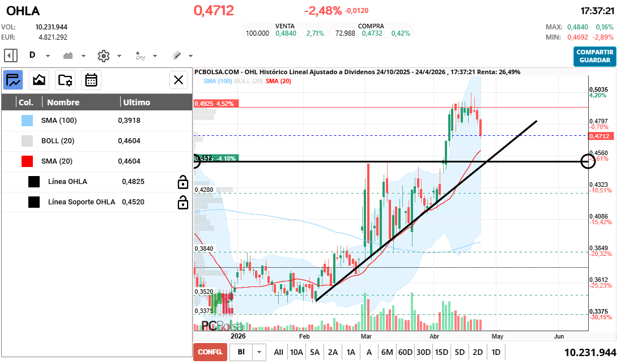Select the 1D time range

point(496,353)
